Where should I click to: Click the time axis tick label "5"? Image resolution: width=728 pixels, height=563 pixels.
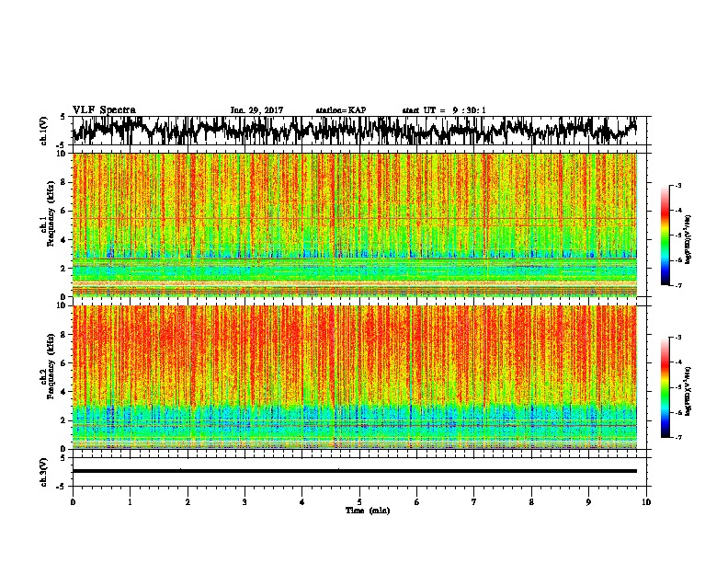359,502
